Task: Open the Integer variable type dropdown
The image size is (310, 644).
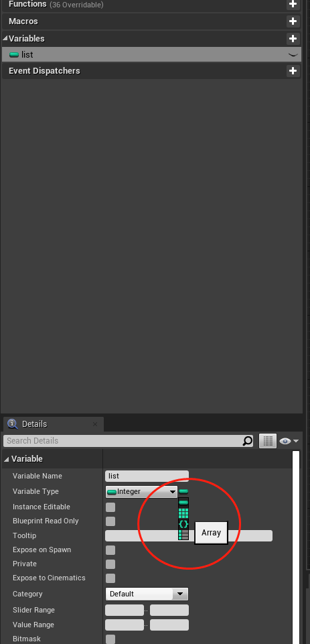Action: 141,492
